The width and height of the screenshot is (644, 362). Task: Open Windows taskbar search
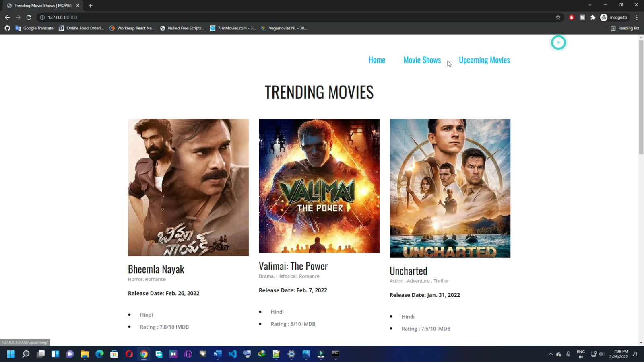tap(26, 354)
